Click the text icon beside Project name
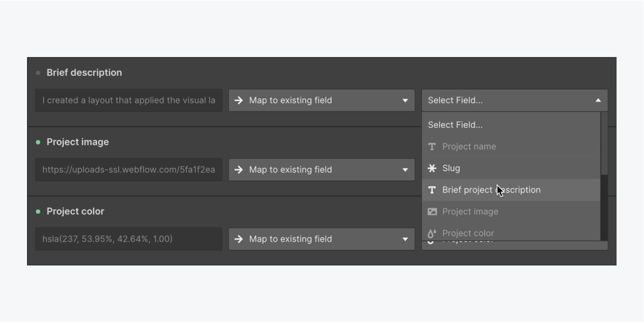The width and height of the screenshot is (644, 322). pyautogui.click(x=432, y=147)
